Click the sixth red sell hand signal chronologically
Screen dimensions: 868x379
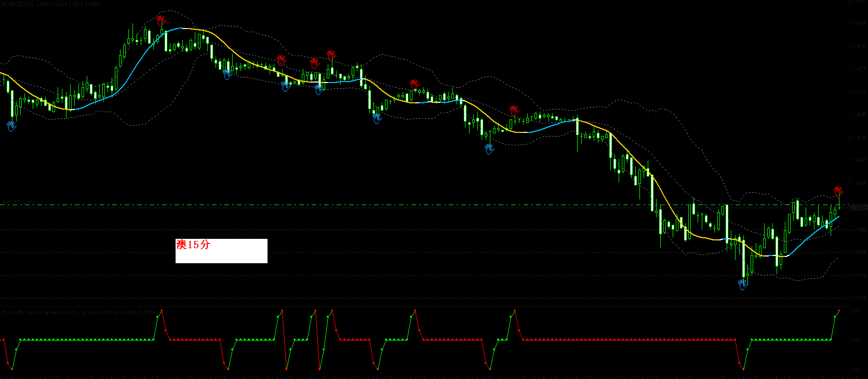pos(514,111)
